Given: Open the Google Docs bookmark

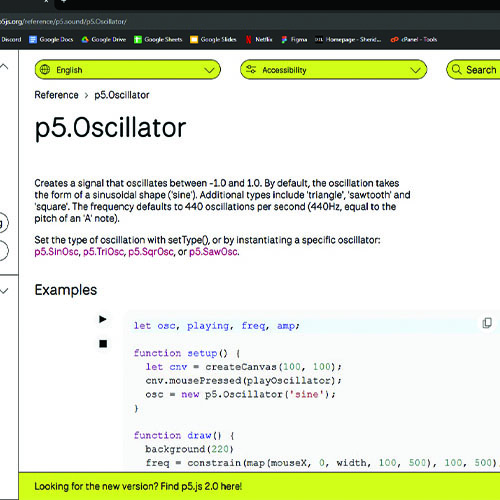Looking at the screenshot, I should point(51,40).
